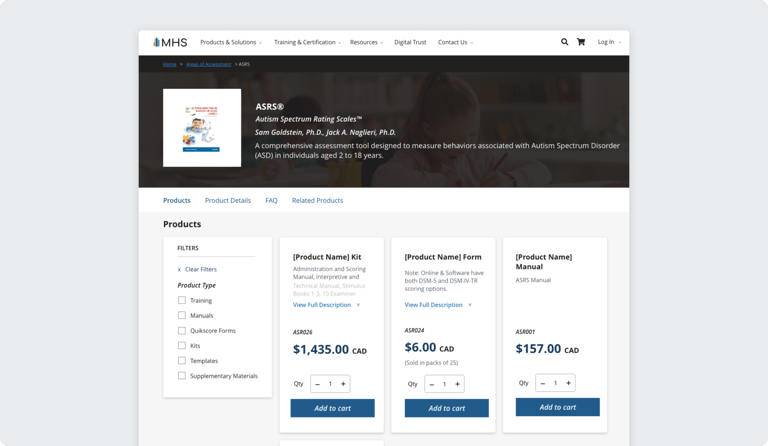The height and width of the screenshot is (446, 768).
Task: Click the [Product Name] Kit title
Action: click(x=327, y=257)
